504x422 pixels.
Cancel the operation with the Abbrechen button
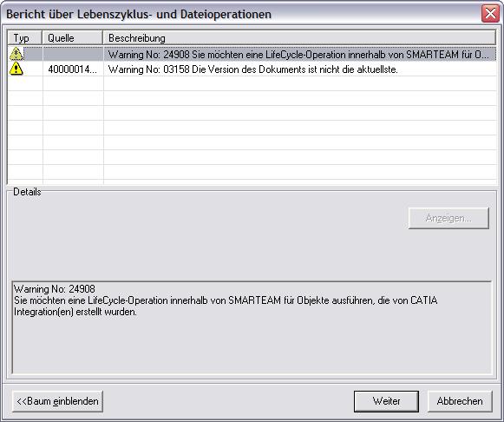tap(460, 401)
